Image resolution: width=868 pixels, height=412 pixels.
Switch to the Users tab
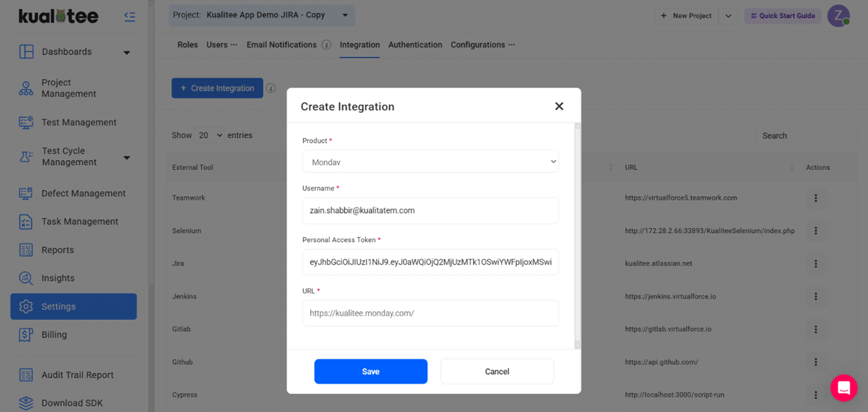pyautogui.click(x=217, y=45)
